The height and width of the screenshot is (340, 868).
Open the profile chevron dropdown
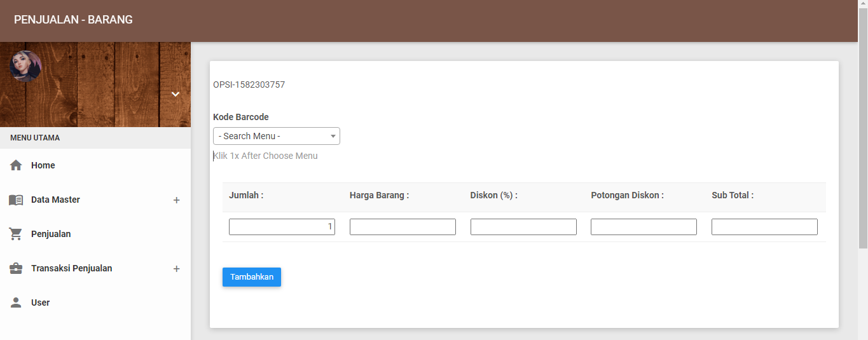pyautogui.click(x=176, y=94)
